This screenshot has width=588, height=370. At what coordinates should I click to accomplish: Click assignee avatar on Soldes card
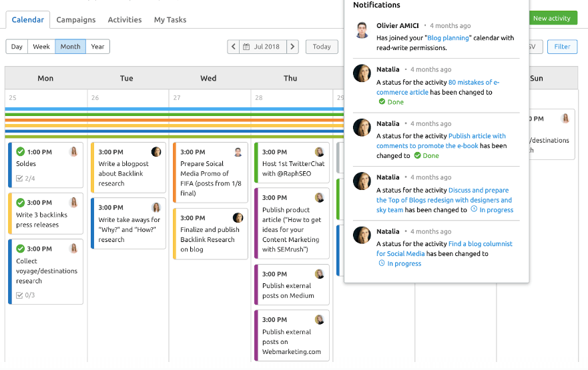74,152
